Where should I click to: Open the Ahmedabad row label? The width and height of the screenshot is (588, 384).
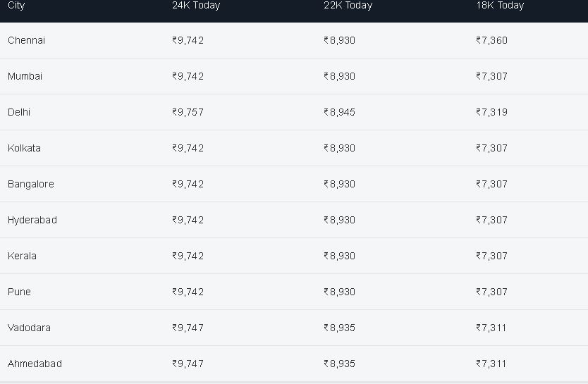(x=35, y=364)
